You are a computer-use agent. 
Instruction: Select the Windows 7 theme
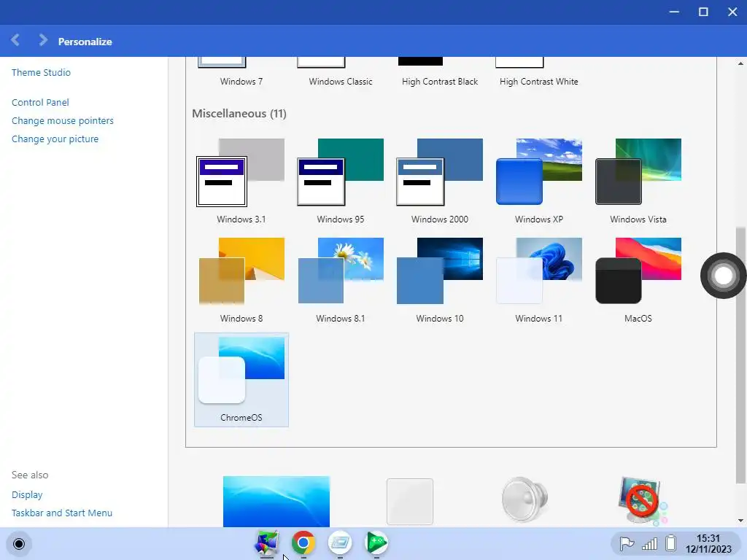(241, 72)
